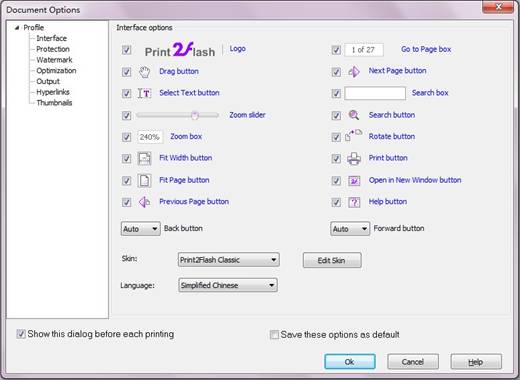The width and height of the screenshot is (520, 380).
Task: Click the Rotate page icon
Action: 353,135
